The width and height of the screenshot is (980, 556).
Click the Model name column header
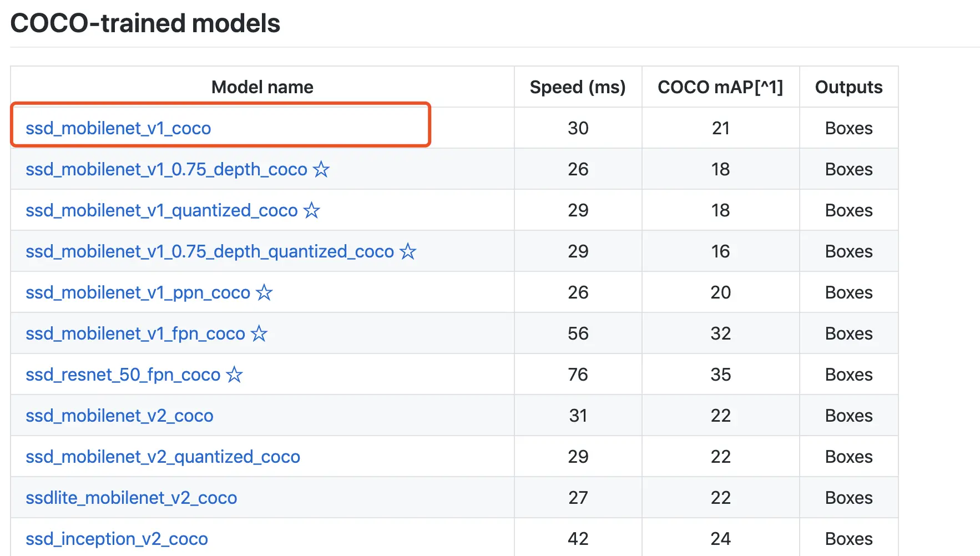pos(262,87)
